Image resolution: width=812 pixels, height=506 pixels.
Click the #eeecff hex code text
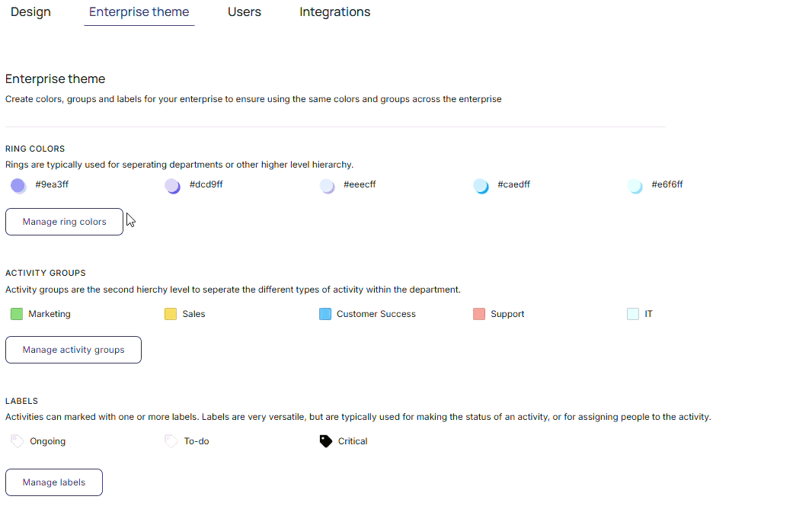360,184
